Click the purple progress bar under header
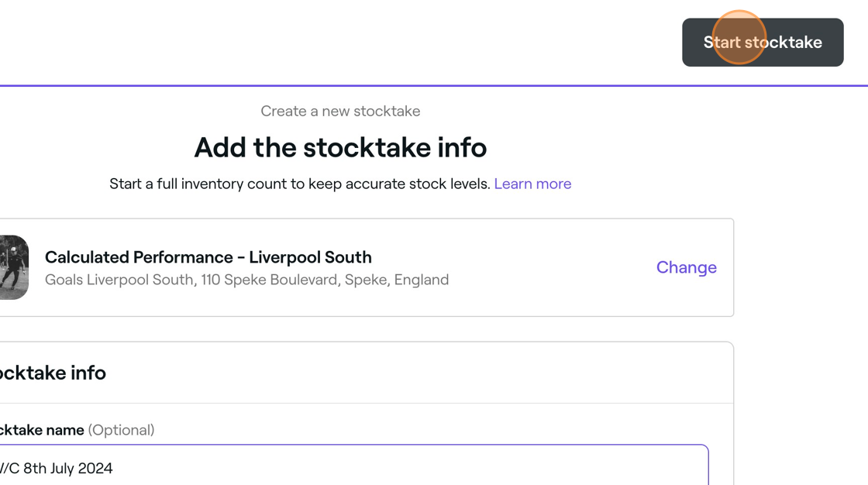Screen dimensions: 868x485 click(434, 86)
